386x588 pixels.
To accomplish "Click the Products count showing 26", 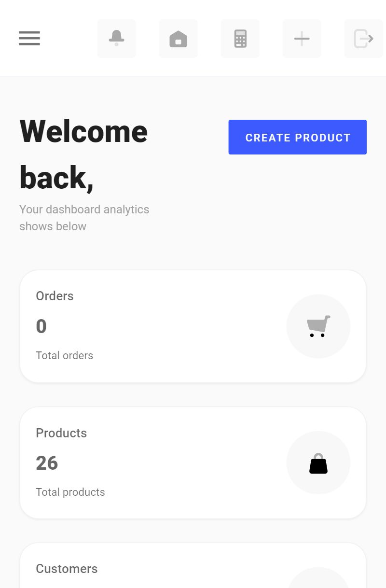I will coord(47,463).
